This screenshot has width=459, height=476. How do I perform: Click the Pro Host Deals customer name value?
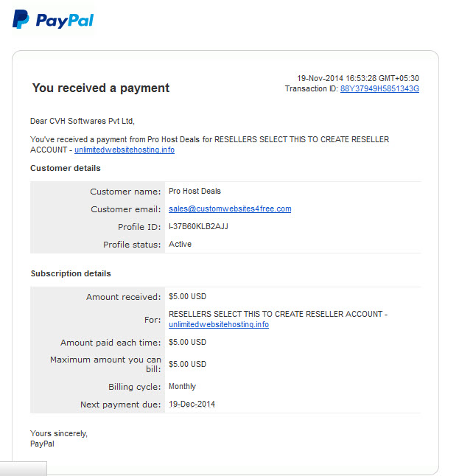coord(195,191)
